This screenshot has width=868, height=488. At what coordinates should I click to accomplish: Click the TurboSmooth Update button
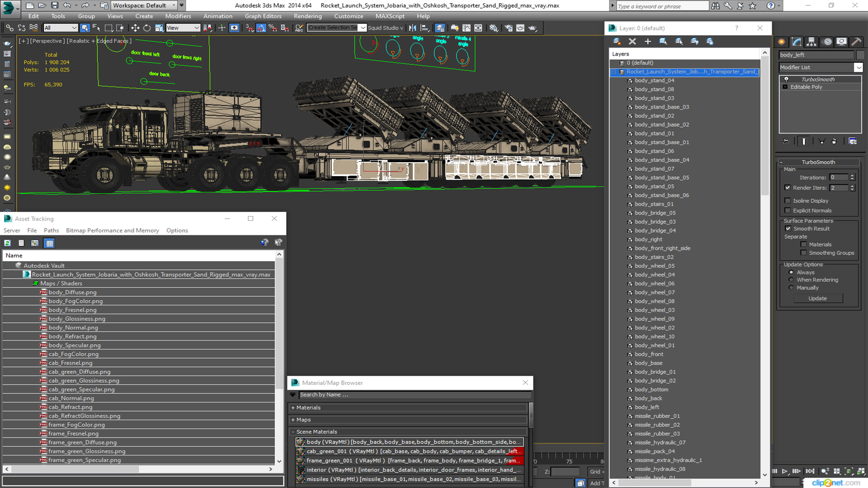click(817, 299)
